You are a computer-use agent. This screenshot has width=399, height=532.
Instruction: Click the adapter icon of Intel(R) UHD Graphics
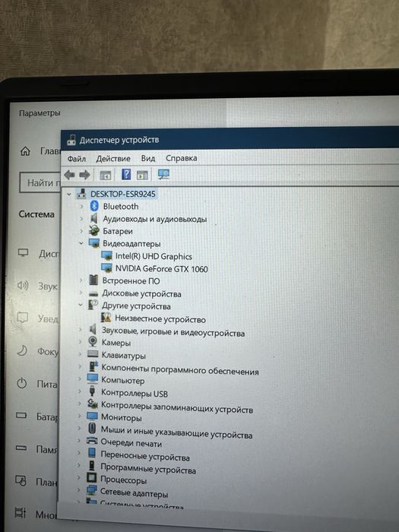point(106,255)
